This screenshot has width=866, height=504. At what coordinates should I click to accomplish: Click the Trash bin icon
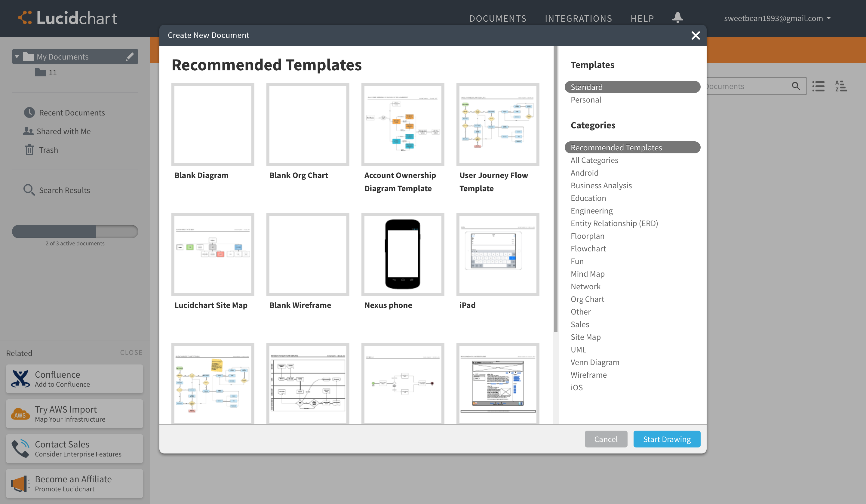pyautogui.click(x=29, y=150)
